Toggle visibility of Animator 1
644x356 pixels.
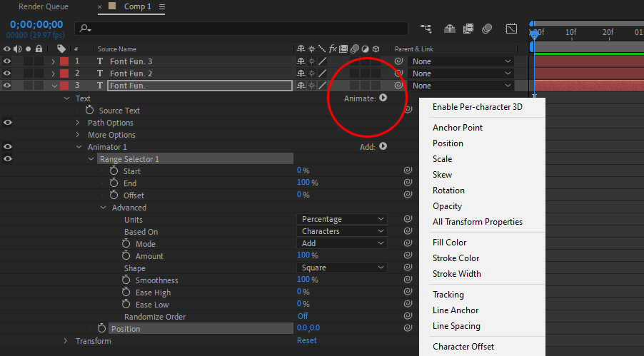(7, 147)
